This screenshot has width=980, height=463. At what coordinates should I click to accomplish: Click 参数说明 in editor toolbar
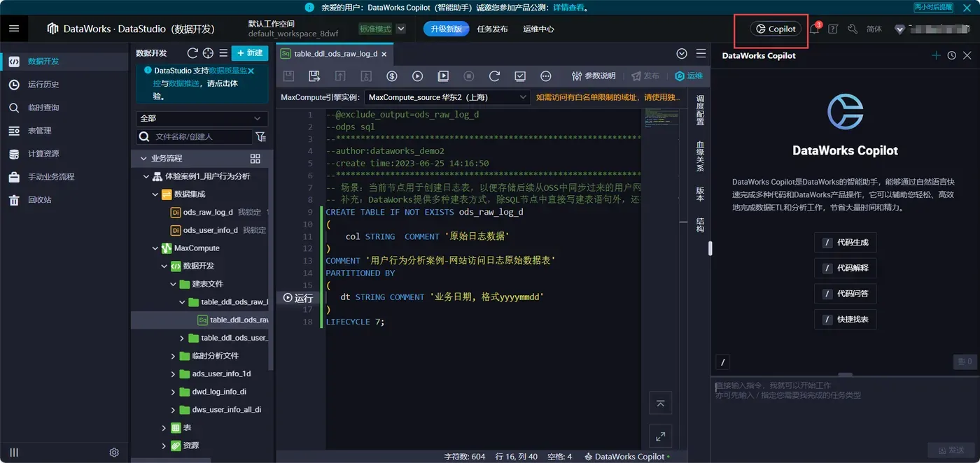[594, 76]
